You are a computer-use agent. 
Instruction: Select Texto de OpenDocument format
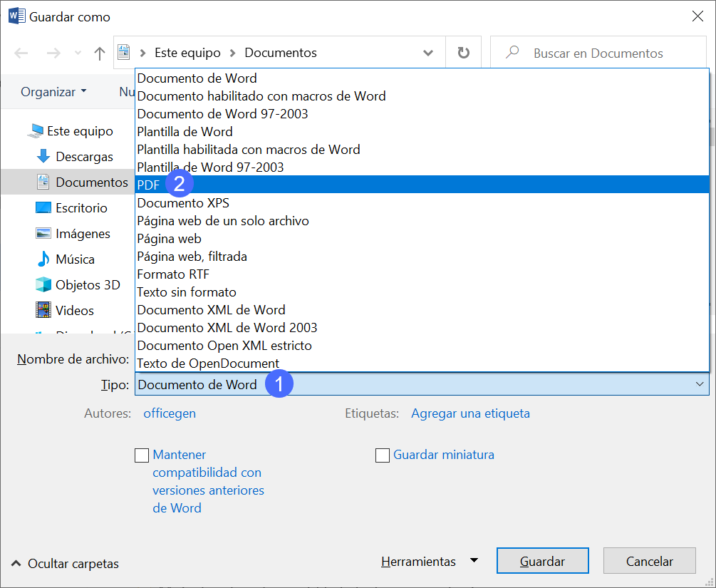[x=422, y=363]
